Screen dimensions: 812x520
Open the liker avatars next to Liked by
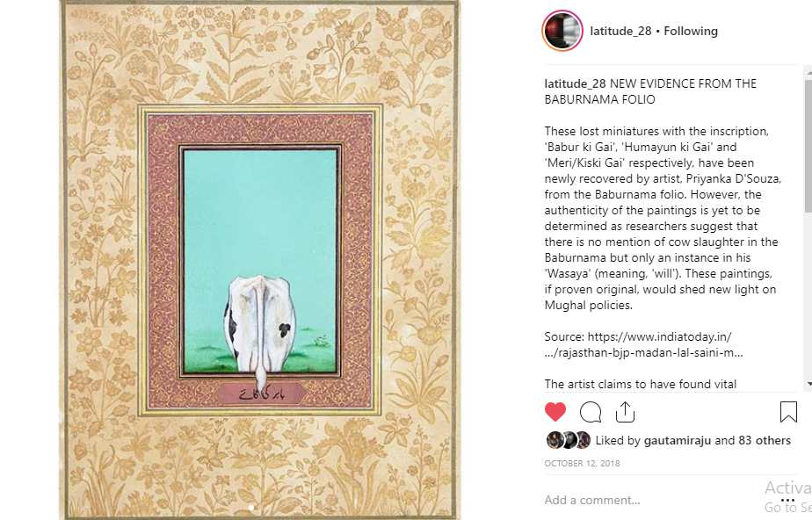pos(569,440)
